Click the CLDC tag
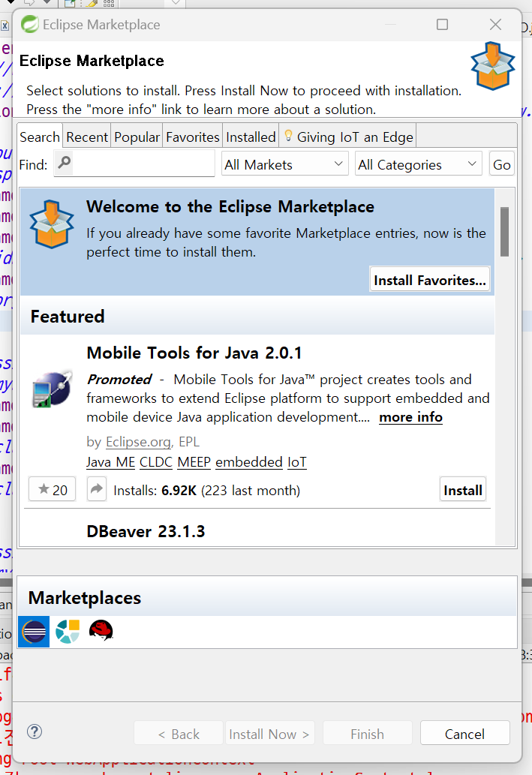Viewport: 532px width, 775px height. tap(156, 461)
